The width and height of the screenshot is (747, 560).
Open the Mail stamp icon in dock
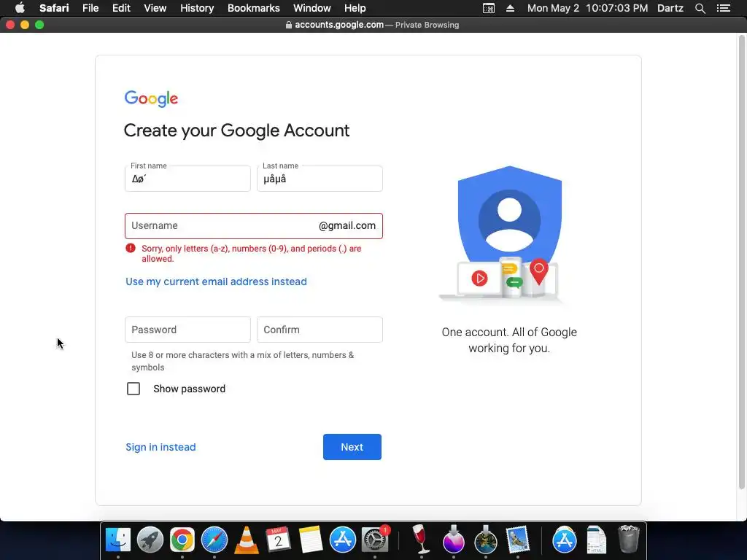tap(517, 540)
